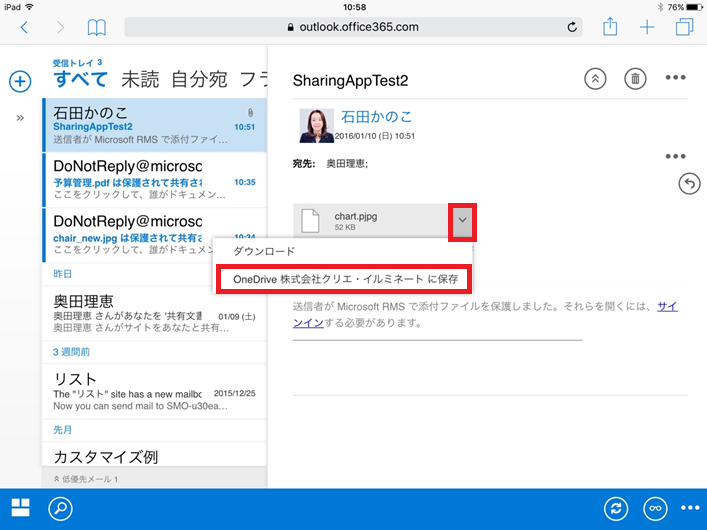Tap recipient 奥田理恵

pos(347,164)
